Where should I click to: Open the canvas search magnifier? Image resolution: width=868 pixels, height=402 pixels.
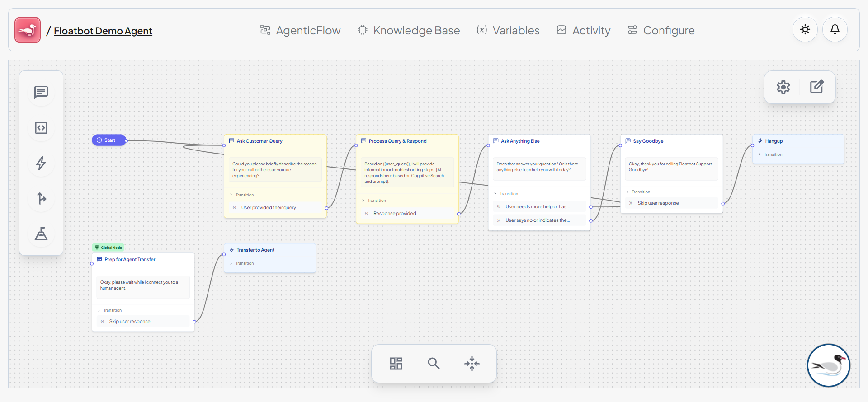point(434,364)
